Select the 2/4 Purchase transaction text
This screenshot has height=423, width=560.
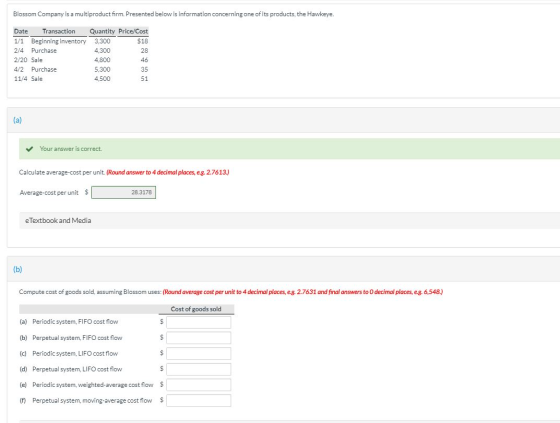pos(44,51)
